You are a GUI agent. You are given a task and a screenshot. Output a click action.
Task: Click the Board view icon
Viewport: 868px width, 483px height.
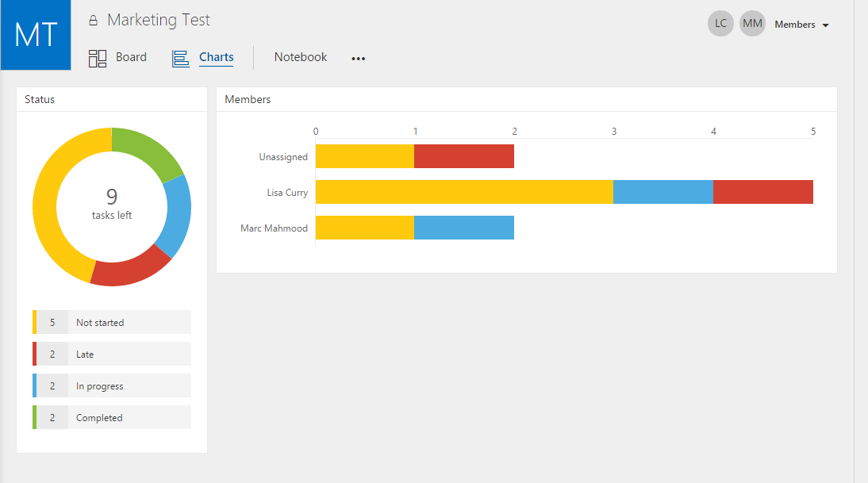98,58
